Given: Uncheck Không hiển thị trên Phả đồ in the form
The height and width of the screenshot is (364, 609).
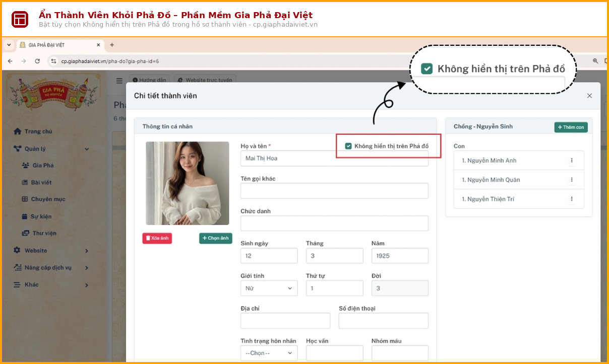Looking at the screenshot, I should tap(348, 146).
